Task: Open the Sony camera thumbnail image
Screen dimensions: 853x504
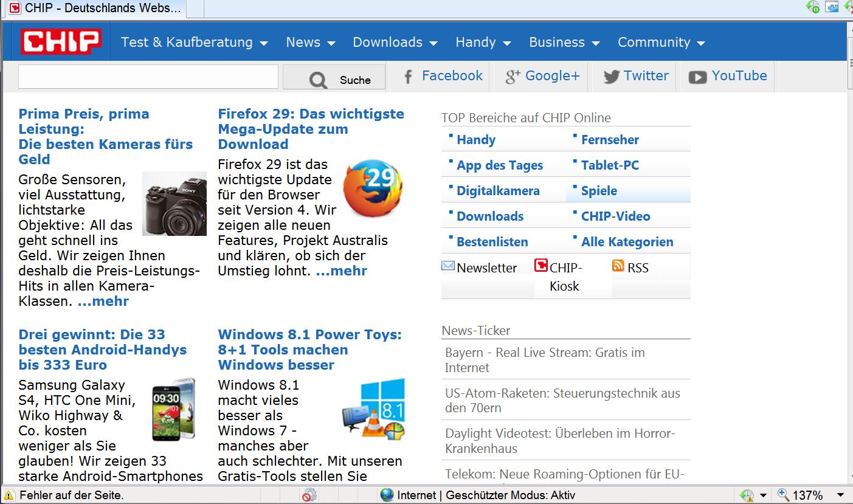Action: pyautogui.click(x=174, y=204)
